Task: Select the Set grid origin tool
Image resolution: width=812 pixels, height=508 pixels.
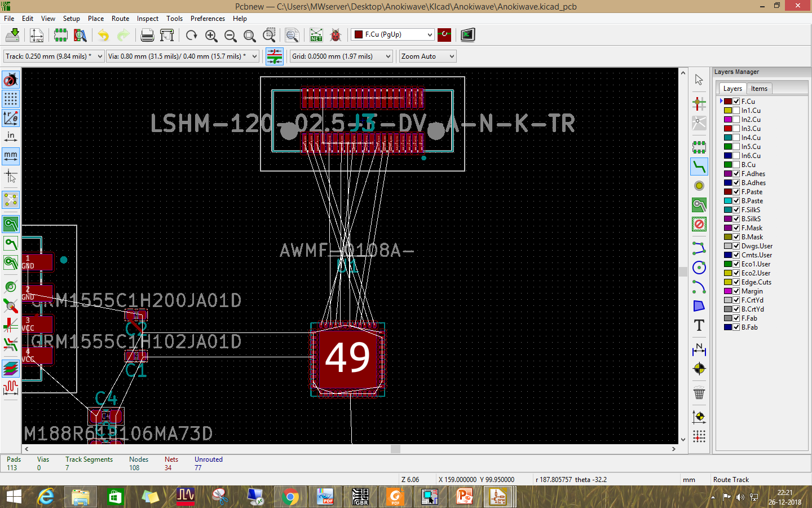Action: pos(699,436)
